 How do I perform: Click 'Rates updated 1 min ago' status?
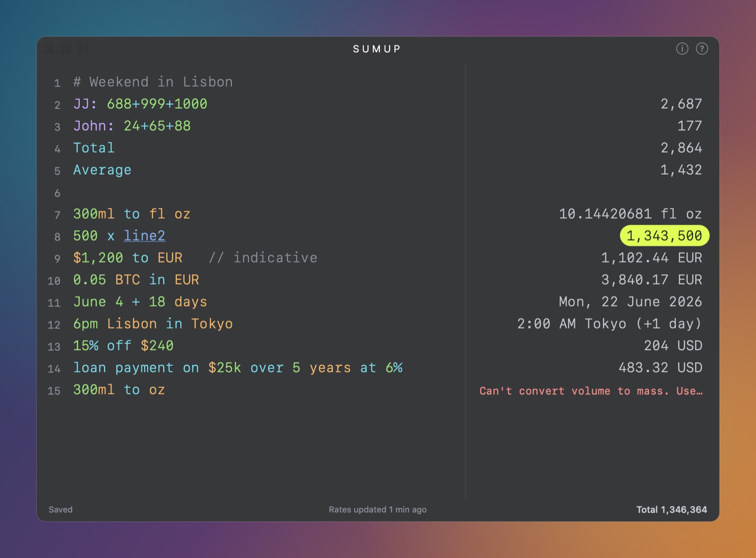378,509
